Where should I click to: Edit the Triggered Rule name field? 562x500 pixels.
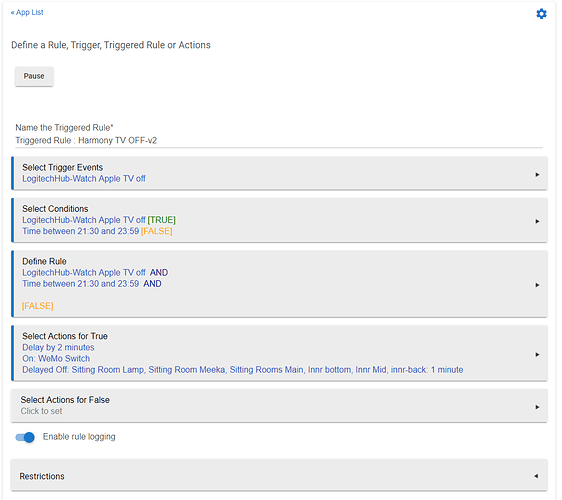click(279, 141)
